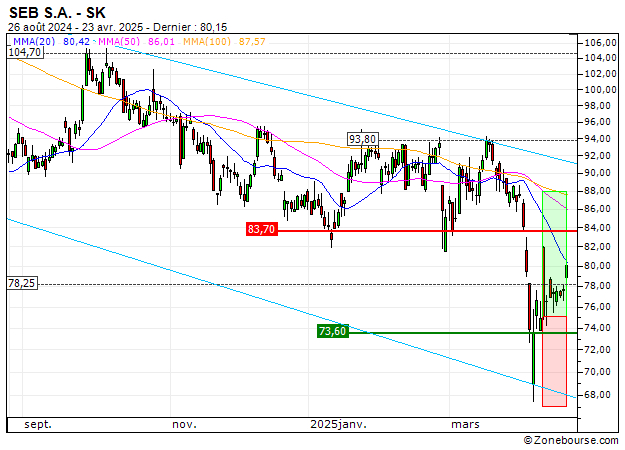Image resolution: width=625 pixels, height=450 pixels.
Task: Click the chart title SEB S.A. - SK
Action: click(57, 13)
